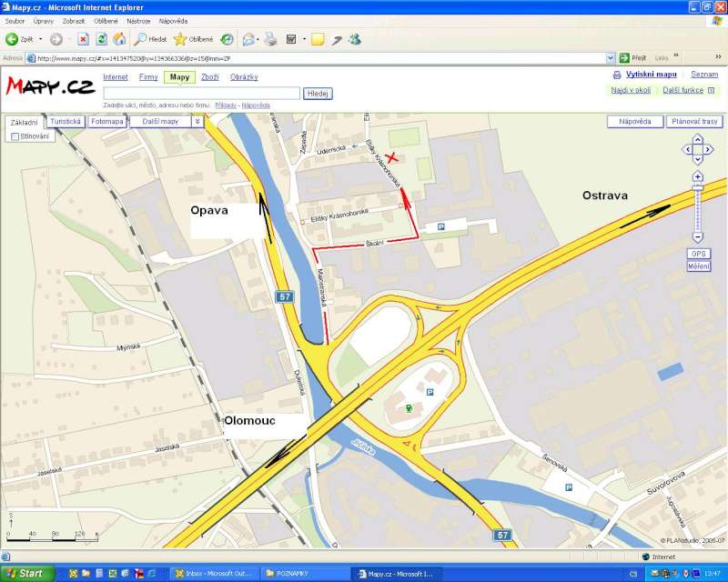This screenshot has height=582, width=728.
Task: Zoom in with the plus button
Action: [x=697, y=176]
